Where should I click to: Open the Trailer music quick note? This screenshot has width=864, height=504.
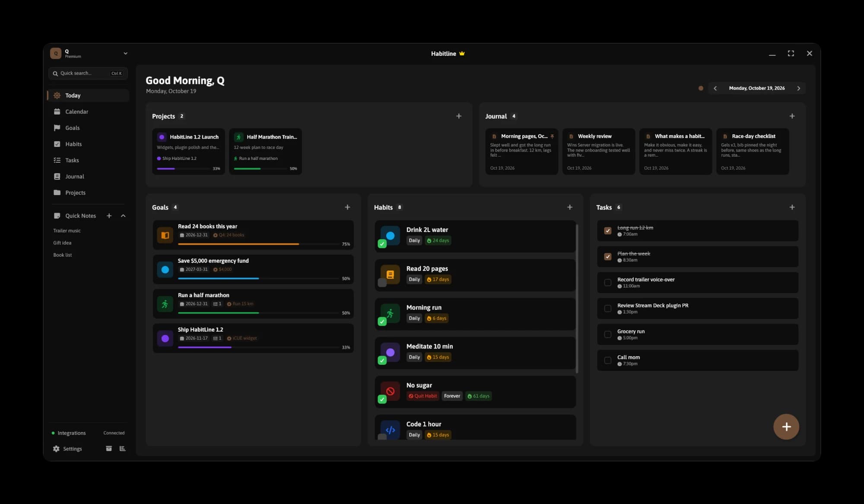tap(67, 231)
